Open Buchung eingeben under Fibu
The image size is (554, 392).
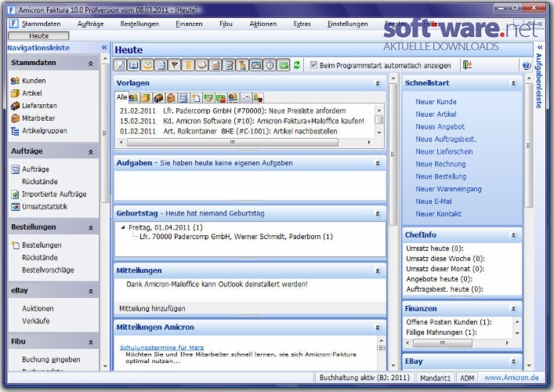point(51,360)
